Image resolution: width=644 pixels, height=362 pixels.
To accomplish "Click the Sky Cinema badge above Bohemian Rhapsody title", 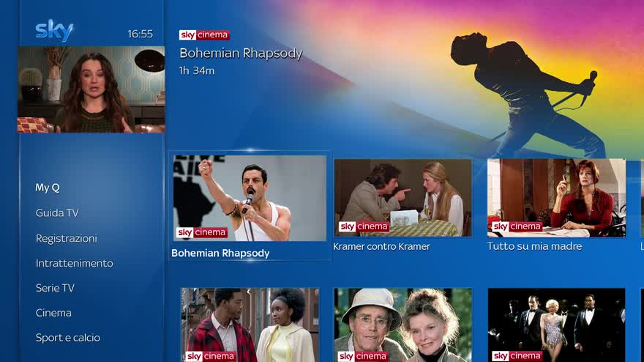I will pyautogui.click(x=204, y=35).
